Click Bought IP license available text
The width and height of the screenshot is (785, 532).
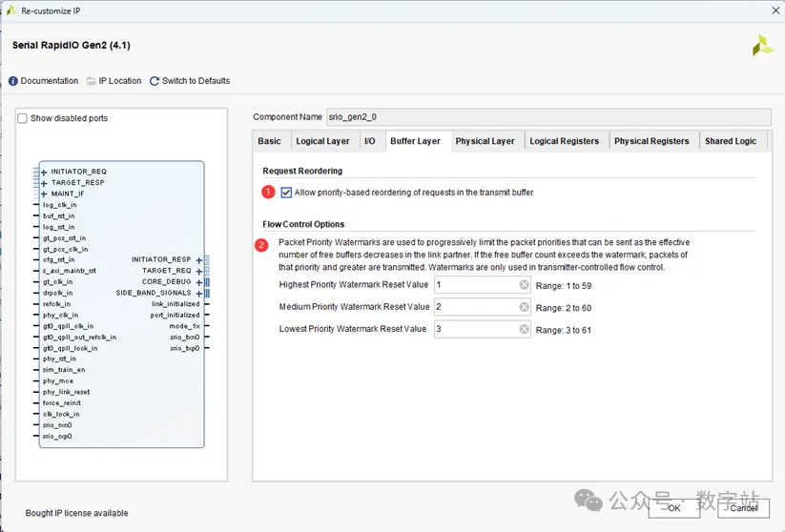coord(76,513)
